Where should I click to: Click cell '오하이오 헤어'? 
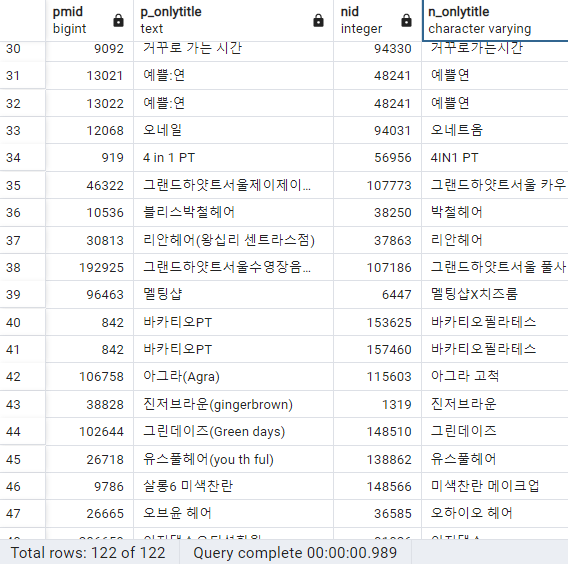(x=495, y=514)
